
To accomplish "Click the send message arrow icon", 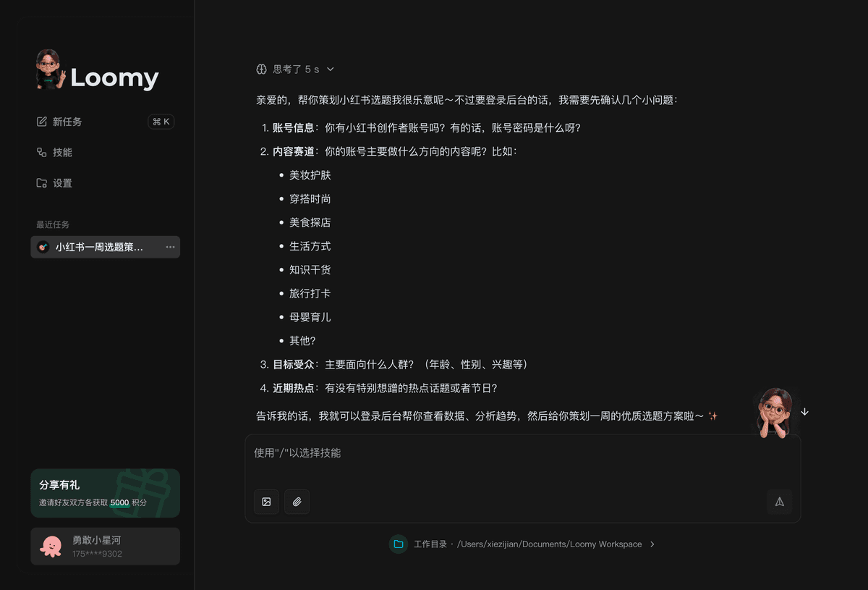I will click(779, 501).
